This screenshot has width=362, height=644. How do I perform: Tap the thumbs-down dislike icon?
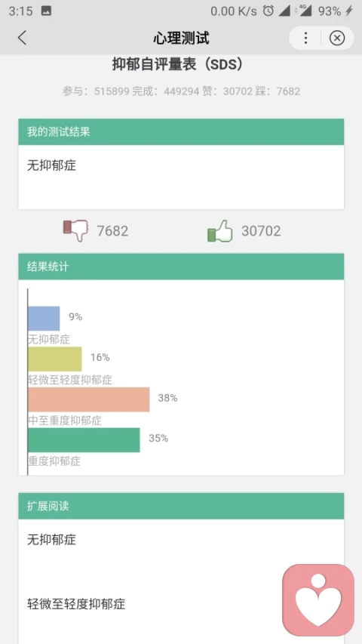tap(76, 231)
